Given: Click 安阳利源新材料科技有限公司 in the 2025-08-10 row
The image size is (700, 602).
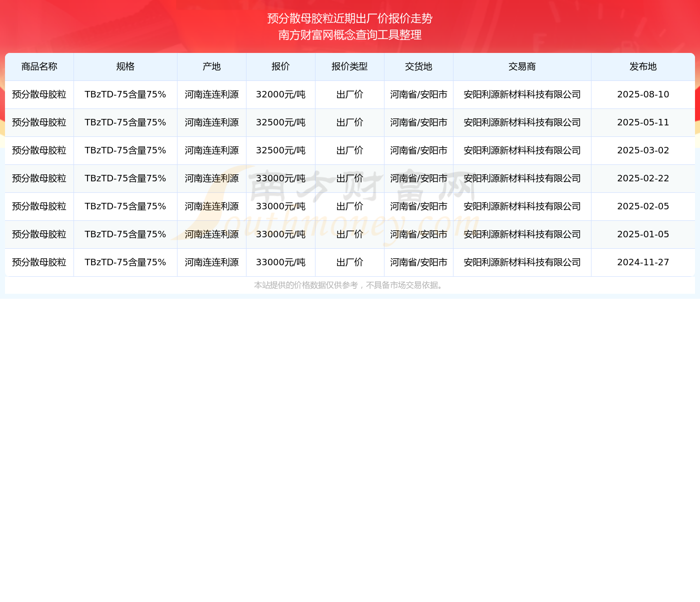Looking at the screenshot, I should (522, 94).
